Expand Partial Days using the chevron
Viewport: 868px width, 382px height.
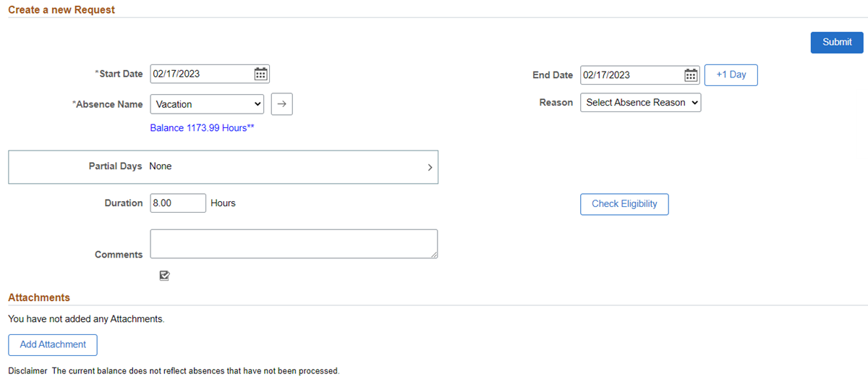point(430,167)
